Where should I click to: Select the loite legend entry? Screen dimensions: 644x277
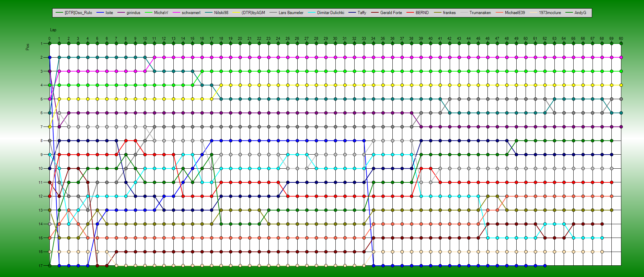105,13
